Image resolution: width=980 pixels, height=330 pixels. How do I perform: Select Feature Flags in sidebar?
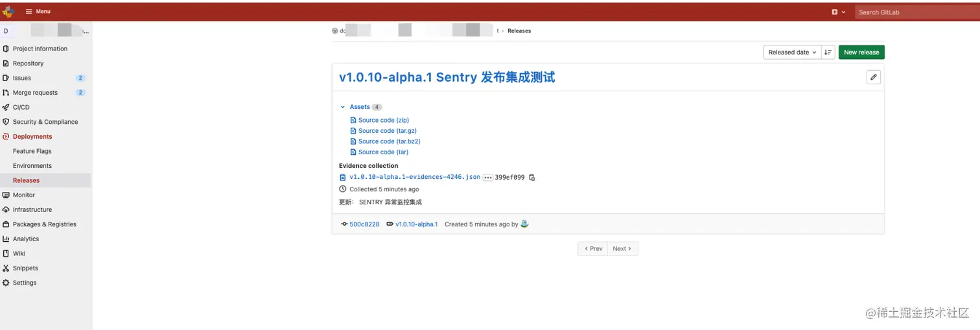point(32,151)
